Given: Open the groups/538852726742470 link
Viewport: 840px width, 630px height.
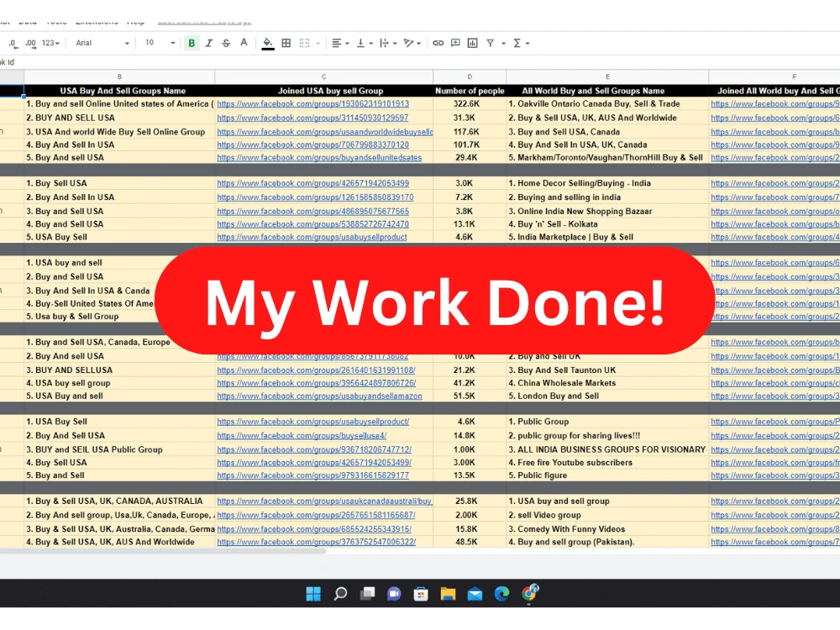Looking at the screenshot, I should pos(312,224).
